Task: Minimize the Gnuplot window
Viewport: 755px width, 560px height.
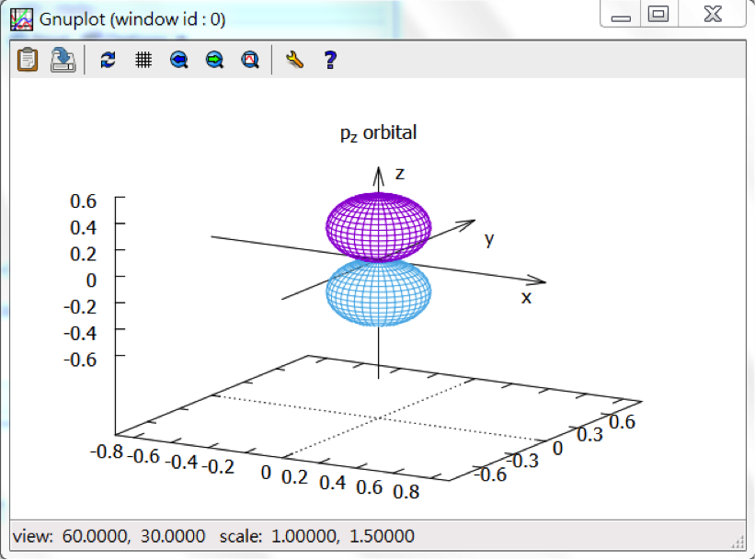Action: (623, 16)
